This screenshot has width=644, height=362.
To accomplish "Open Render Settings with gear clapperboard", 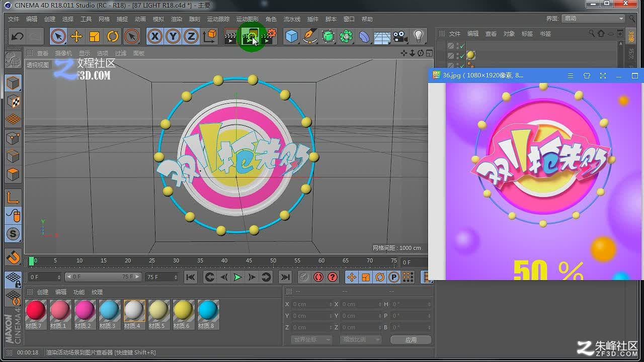I will pyautogui.click(x=269, y=36).
